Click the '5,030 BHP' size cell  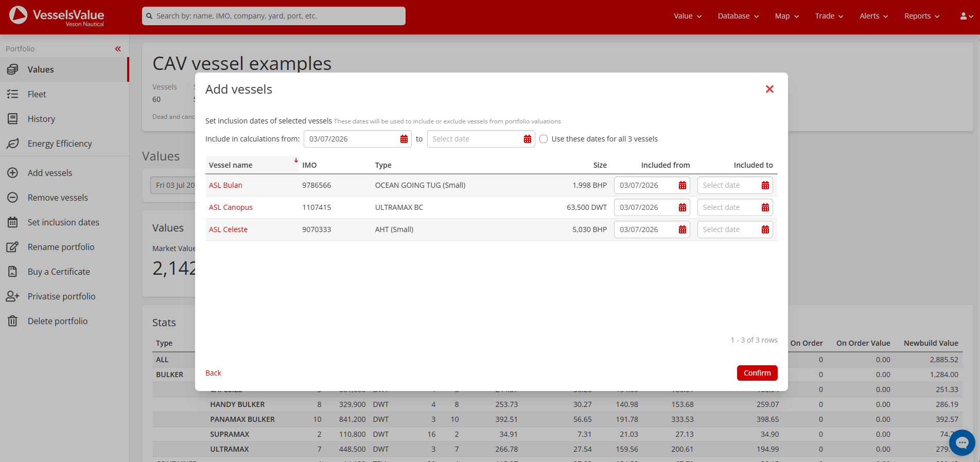click(589, 229)
